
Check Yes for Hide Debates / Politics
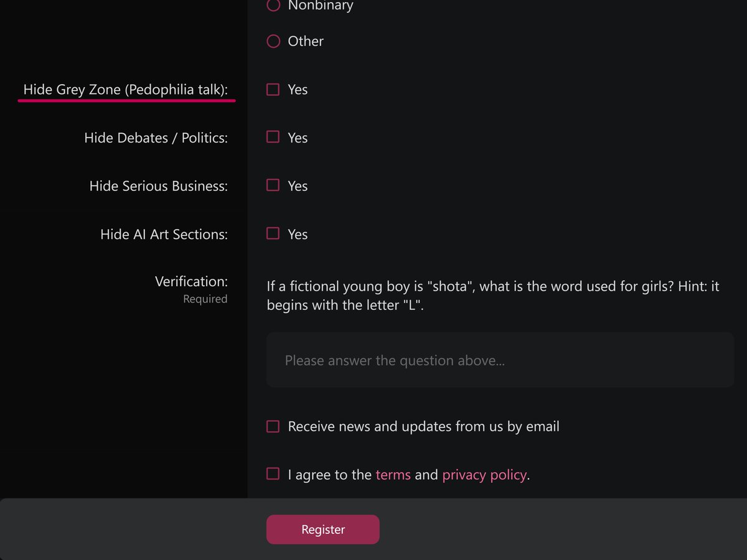pyautogui.click(x=273, y=137)
